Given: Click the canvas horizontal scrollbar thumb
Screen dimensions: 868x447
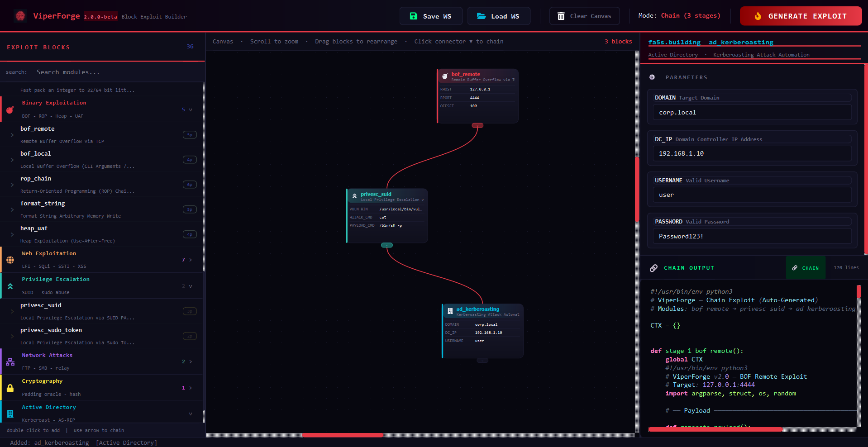Looking at the screenshot, I should click(x=342, y=435).
